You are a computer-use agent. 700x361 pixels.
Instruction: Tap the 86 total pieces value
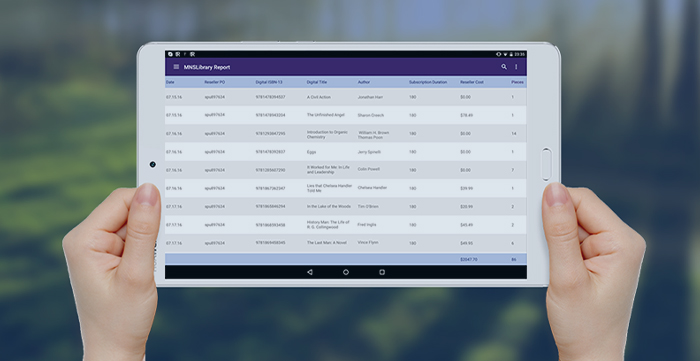click(514, 259)
